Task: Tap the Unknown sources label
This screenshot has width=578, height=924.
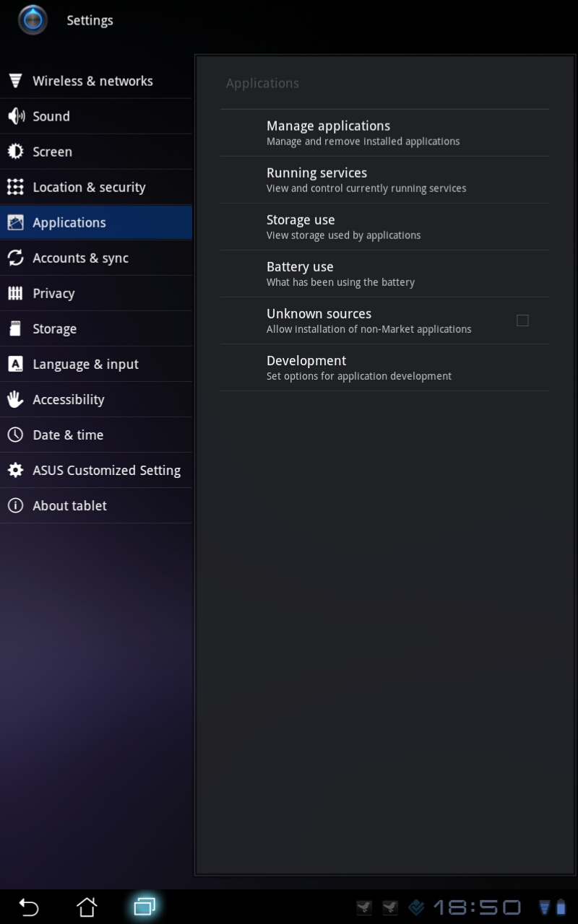Action: click(x=319, y=313)
